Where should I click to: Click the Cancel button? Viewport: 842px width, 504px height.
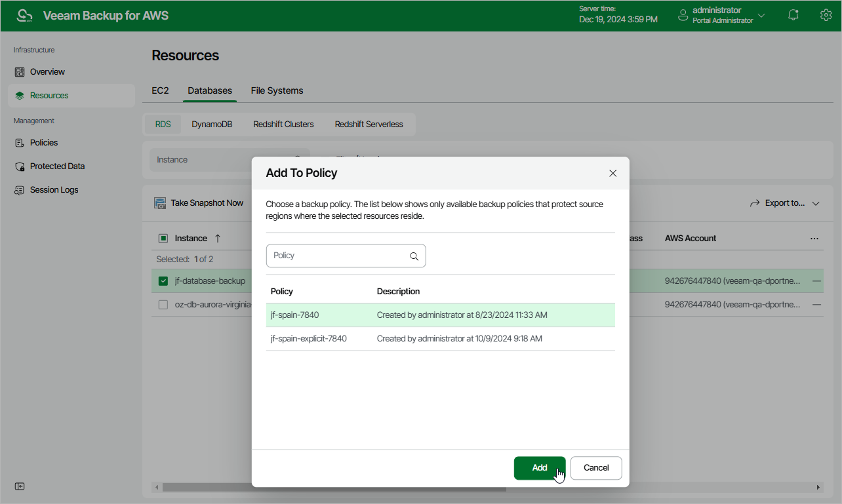(596, 468)
